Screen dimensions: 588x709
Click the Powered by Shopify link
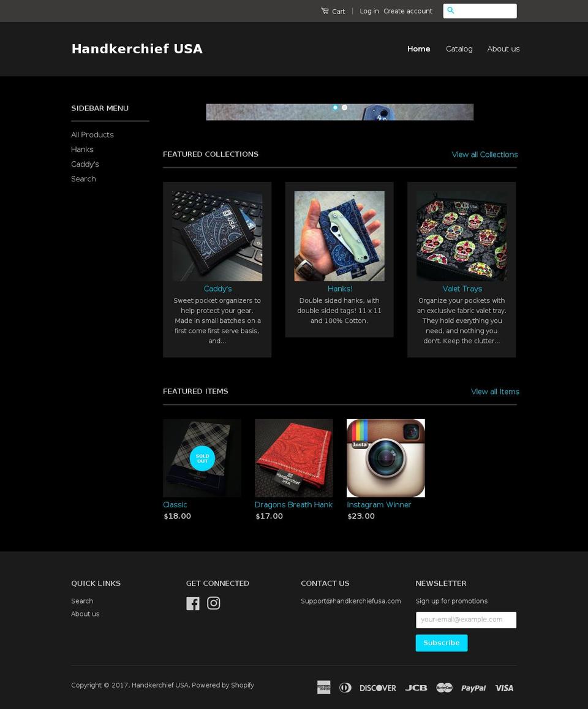click(x=223, y=685)
